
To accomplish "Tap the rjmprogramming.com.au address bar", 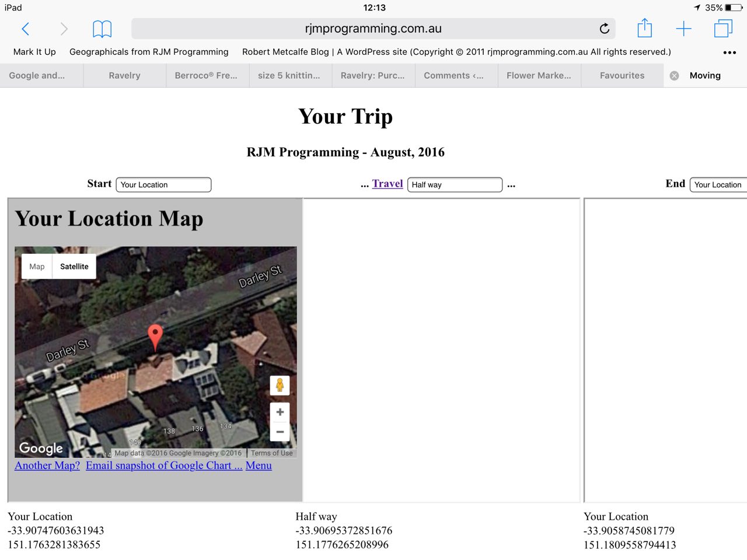I will click(x=373, y=29).
